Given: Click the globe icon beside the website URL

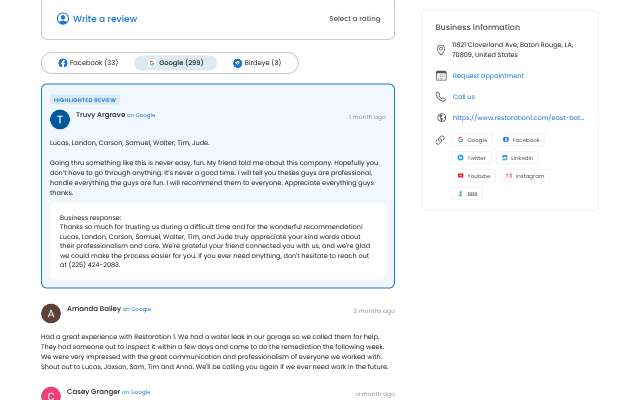Looking at the screenshot, I should coord(441,118).
